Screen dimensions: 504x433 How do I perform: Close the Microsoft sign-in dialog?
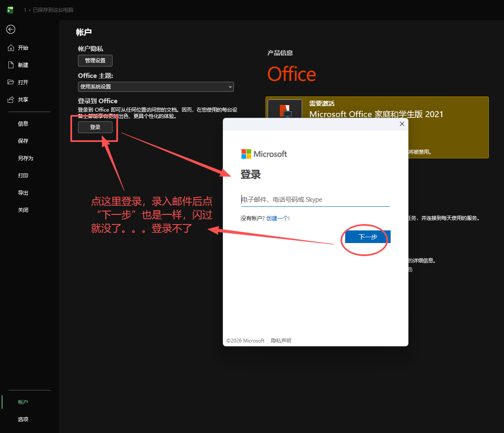point(402,124)
